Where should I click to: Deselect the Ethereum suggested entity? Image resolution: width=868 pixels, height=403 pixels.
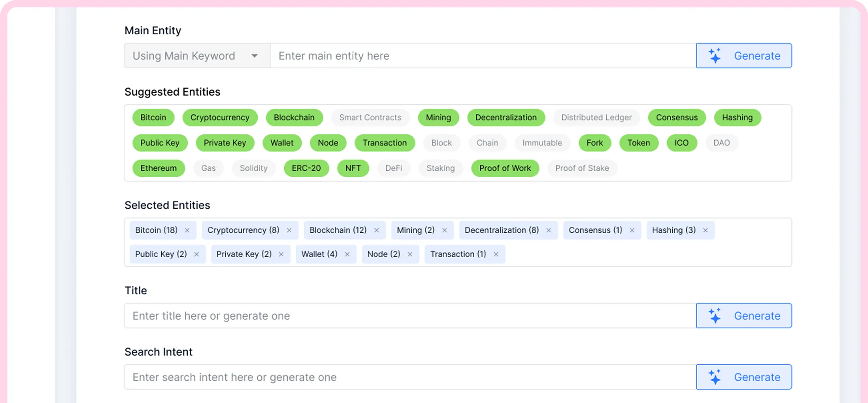[x=159, y=168]
